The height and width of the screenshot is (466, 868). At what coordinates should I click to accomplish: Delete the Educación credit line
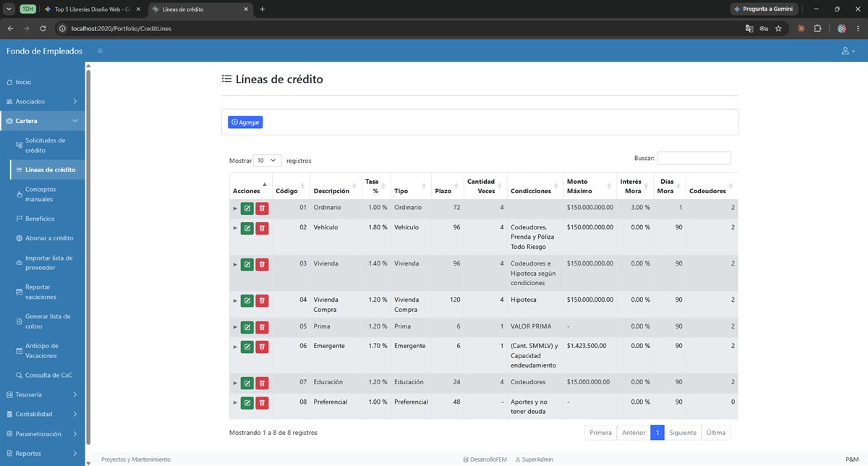[x=262, y=383]
